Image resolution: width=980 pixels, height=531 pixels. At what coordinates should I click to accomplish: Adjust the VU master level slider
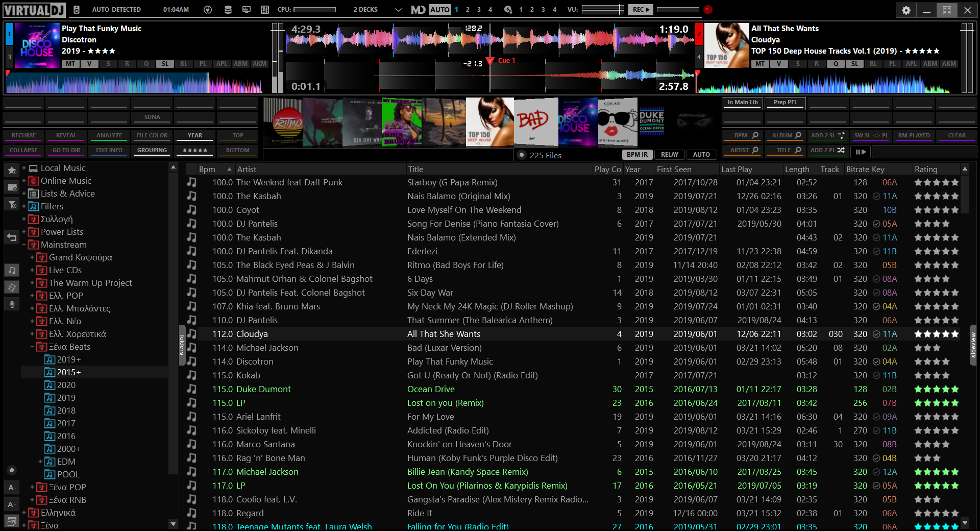point(603,9)
